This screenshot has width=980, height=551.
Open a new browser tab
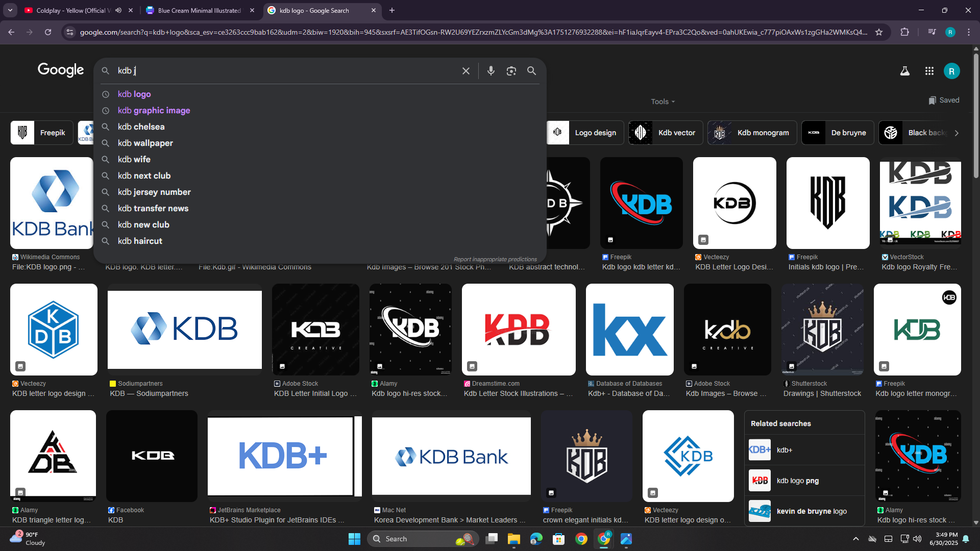click(392, 10)
